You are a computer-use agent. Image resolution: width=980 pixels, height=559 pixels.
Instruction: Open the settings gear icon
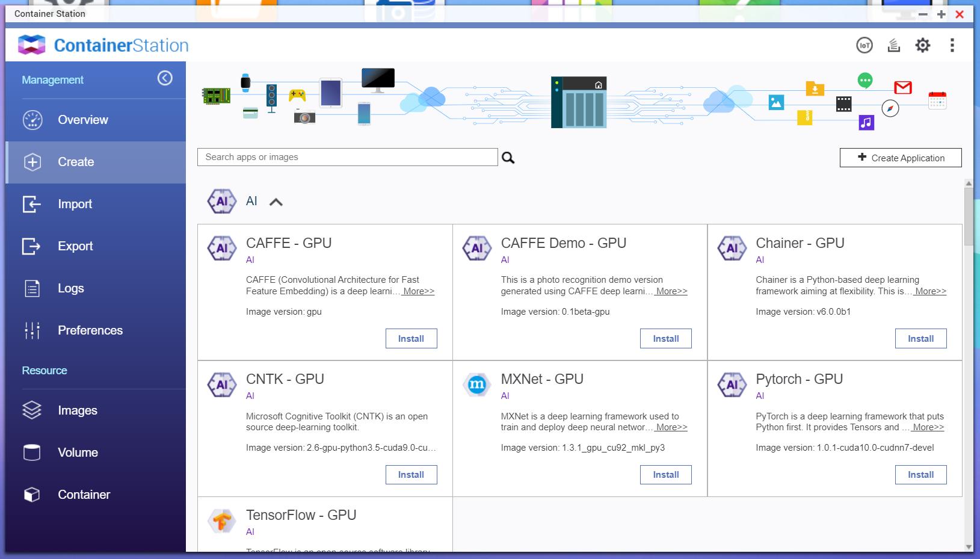[922, 45]
